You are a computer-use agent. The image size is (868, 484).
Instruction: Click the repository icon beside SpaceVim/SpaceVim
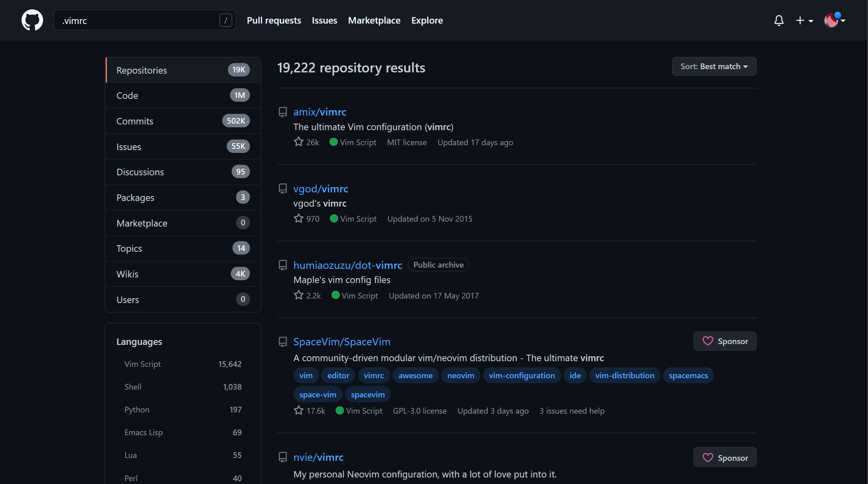(283, 342)
